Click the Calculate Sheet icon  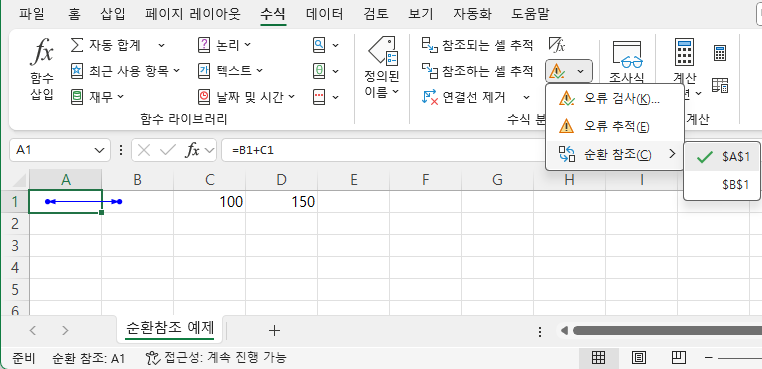coord(720,85)
